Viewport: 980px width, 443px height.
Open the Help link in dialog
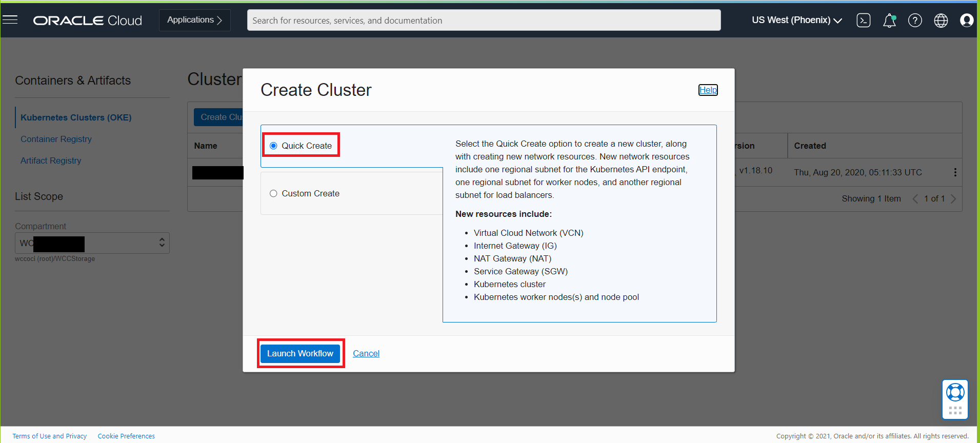tap(708, 90)
